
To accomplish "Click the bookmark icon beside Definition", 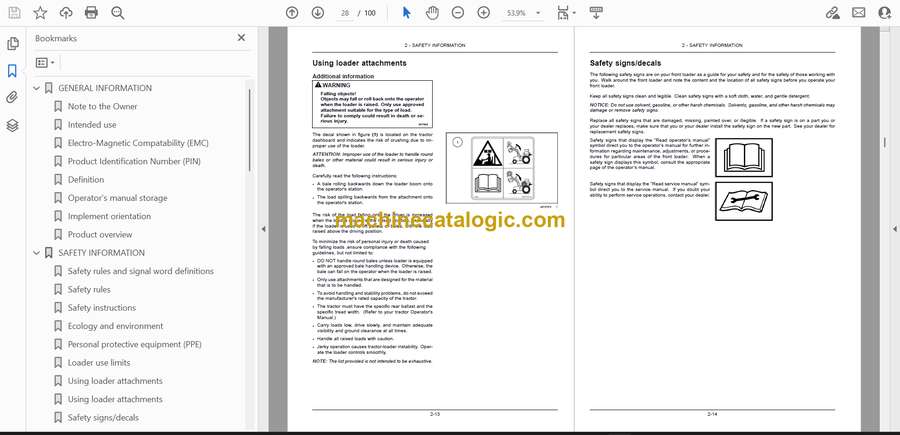I will click(57, 180).
